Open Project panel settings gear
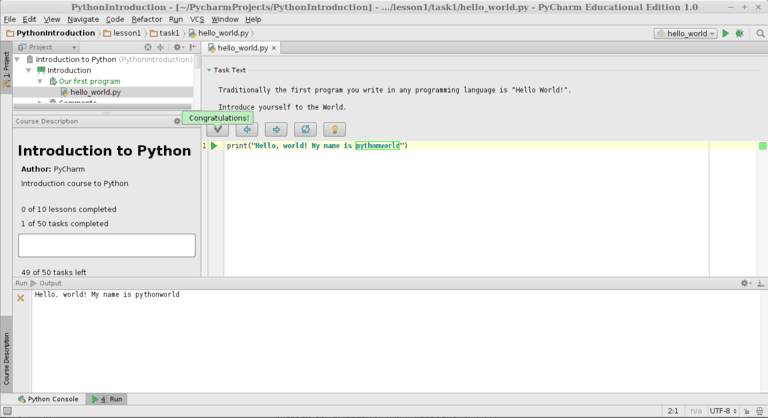This screenshot has width=768, height=418. (177, 47)
